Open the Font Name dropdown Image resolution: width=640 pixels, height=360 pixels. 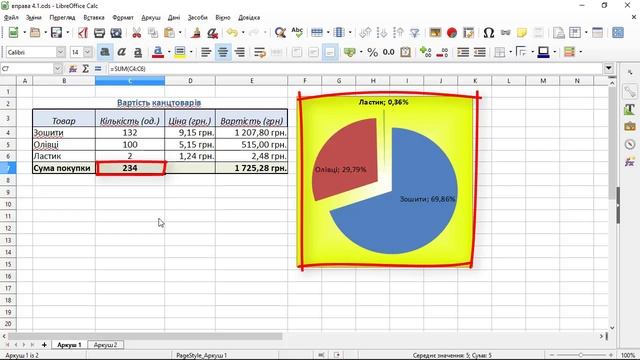click(60, 52)
